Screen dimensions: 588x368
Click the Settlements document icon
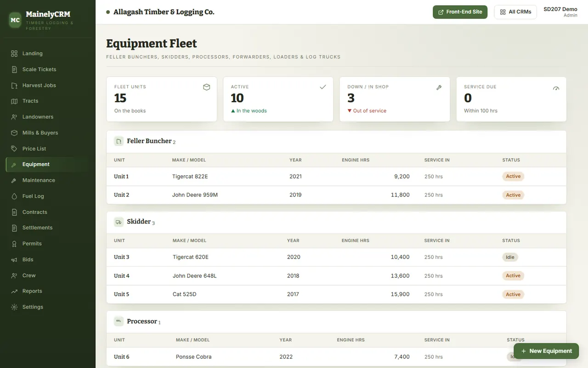coord(14,228)
